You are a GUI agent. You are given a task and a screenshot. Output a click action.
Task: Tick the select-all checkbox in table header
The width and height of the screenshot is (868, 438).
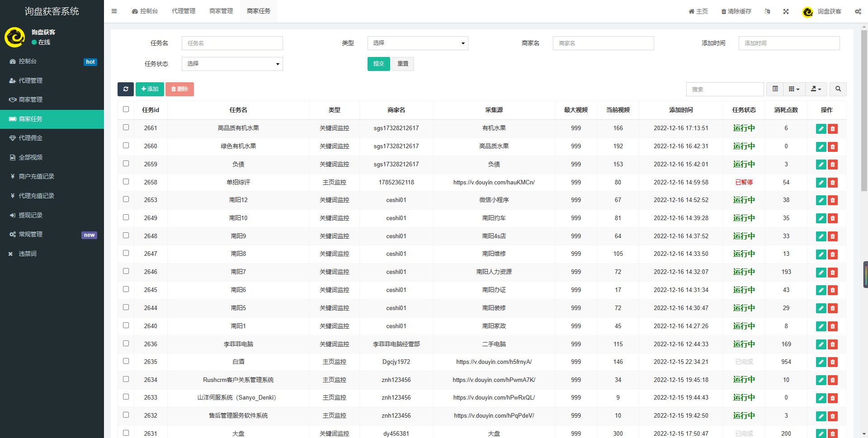126,109
